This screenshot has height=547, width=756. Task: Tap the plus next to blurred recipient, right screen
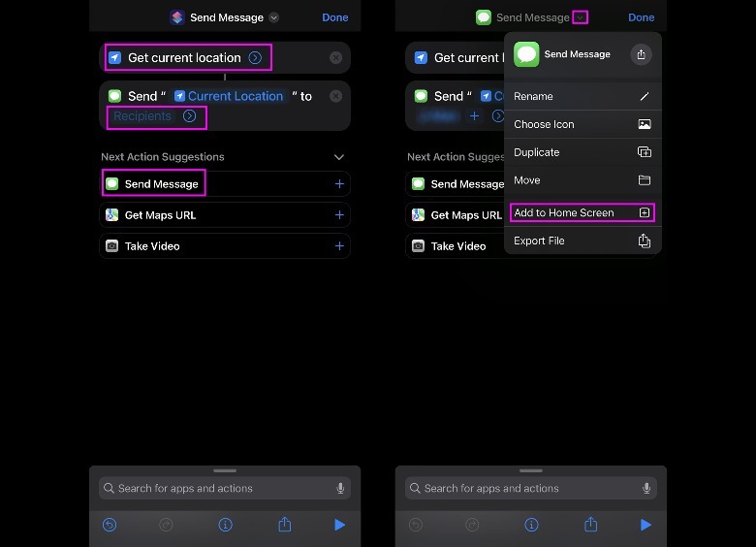click(x=474, y=116)
